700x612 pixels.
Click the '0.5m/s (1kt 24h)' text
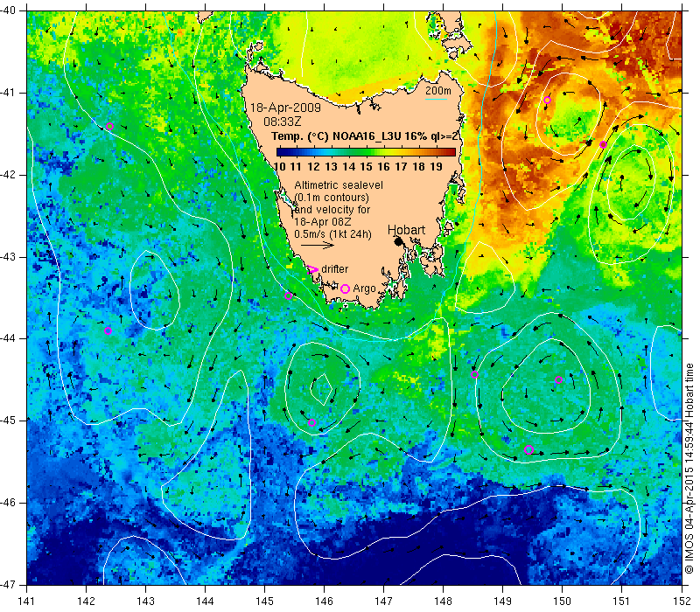pyautogui.click(x=333, y=233)
